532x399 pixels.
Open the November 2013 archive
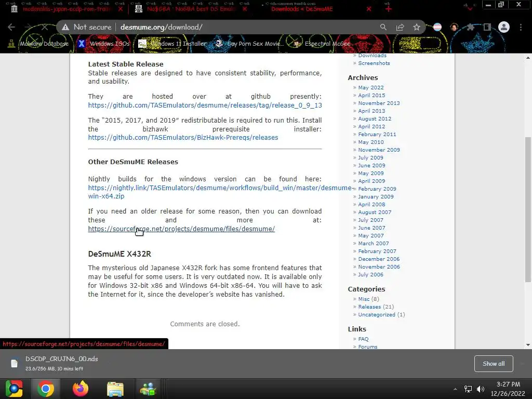[x=379, y=103]
